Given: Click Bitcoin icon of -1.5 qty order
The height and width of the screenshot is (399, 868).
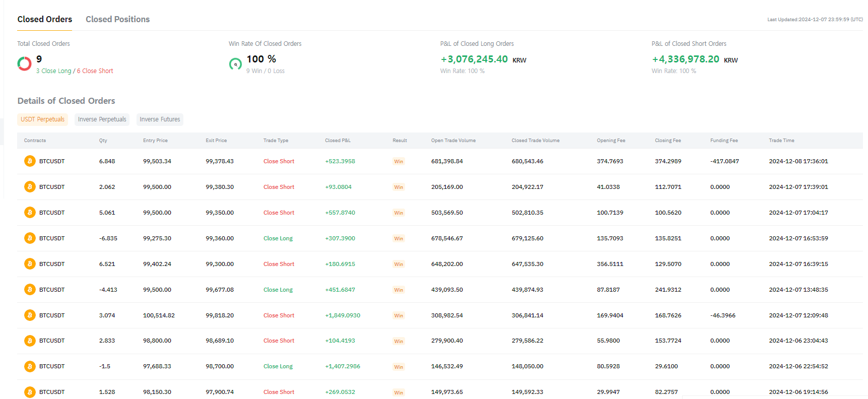Looking at the screenshot, I should click(30, 366).
